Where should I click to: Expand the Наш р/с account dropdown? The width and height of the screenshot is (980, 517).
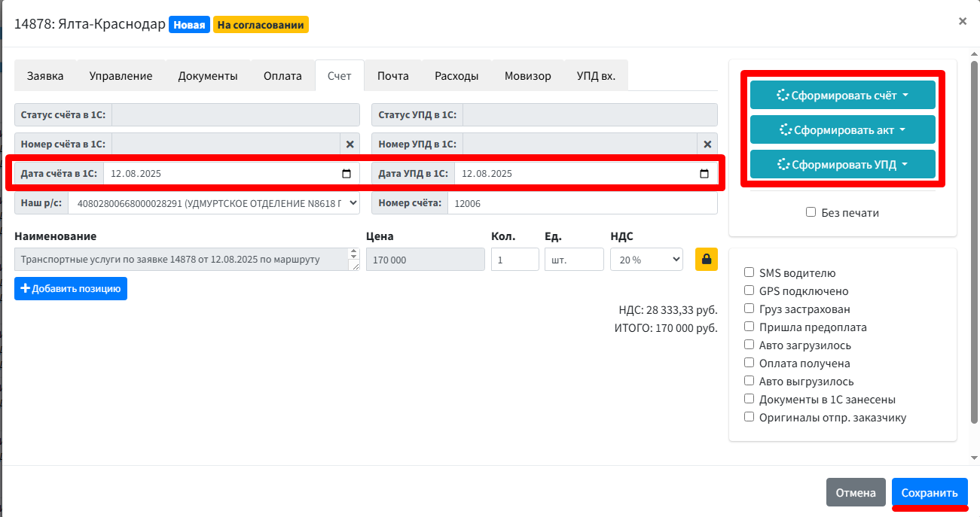[214, 203]
